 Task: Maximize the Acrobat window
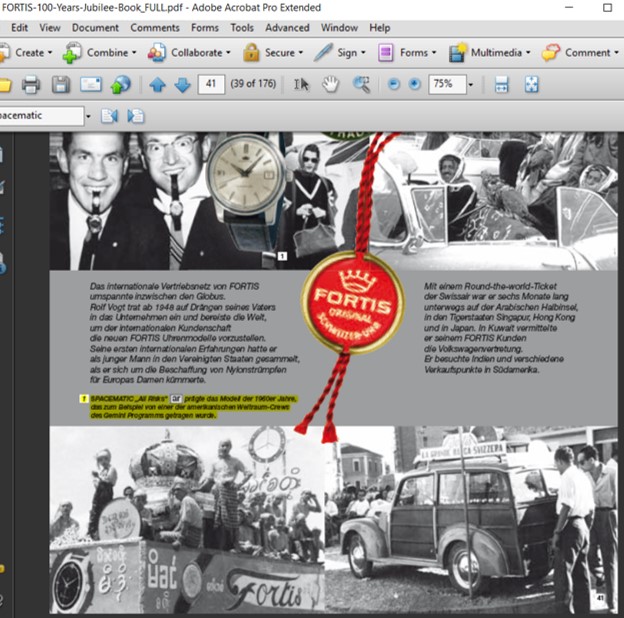607,8
